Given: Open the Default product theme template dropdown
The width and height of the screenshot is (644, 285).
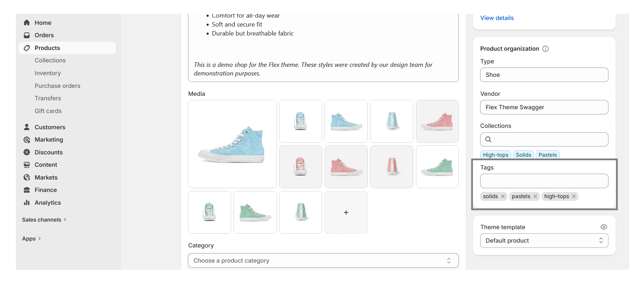Looking at the screenshot, I should click(544, 241).
